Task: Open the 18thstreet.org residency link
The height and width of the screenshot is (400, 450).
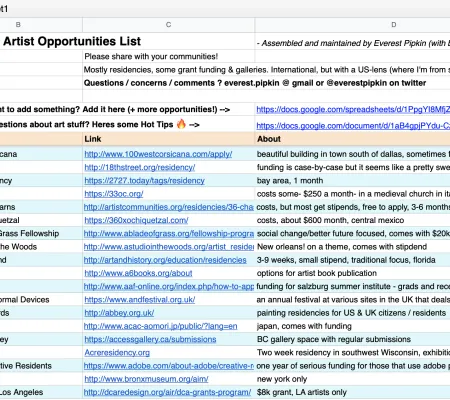Action: click(140, 167)
